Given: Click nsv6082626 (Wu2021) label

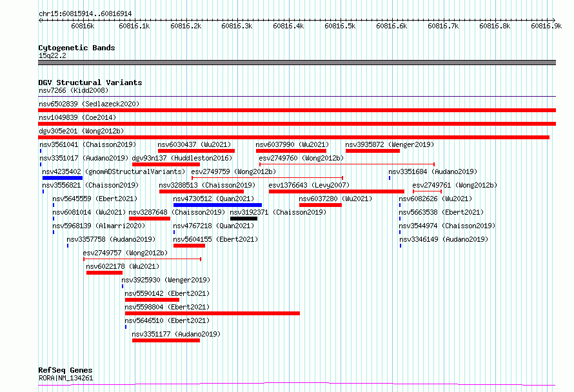Looking at the screenshot, I should pos(435,199).
